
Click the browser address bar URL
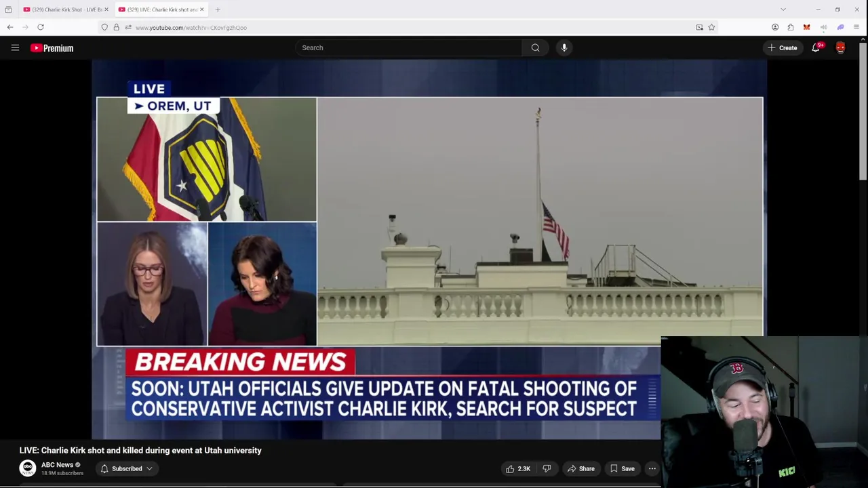tap(191, 28)
